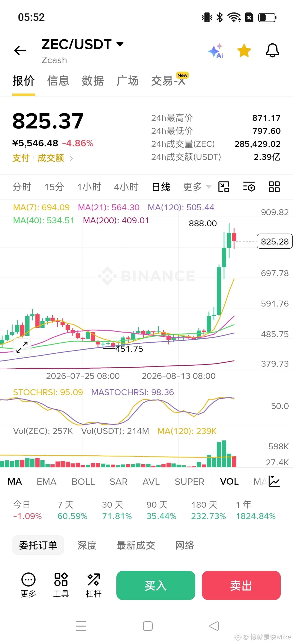This screenshot has height=644, width=293.
Task: Tap the Android home square icon
Action: (148, 626)
